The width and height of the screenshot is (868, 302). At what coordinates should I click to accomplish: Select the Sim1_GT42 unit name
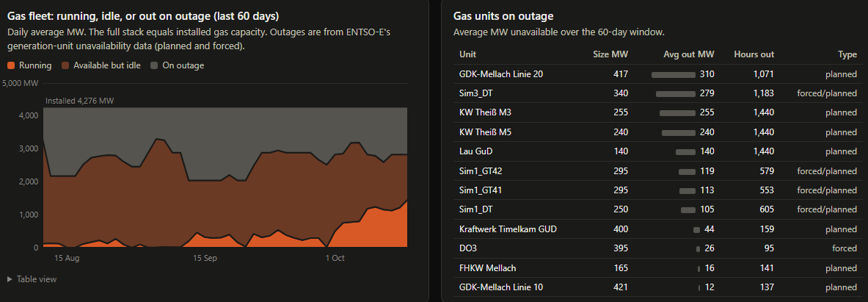click(x=481, y=170)
